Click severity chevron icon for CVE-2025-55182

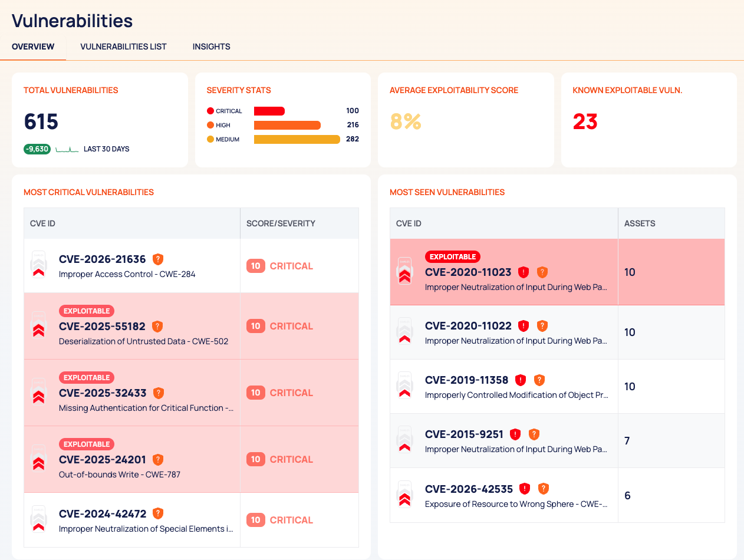[x=38, y=326]
